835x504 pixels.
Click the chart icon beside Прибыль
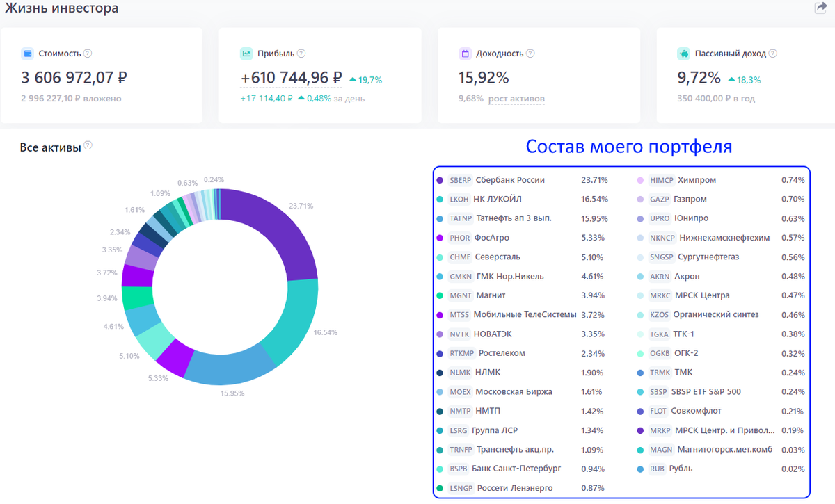(246, 54)
